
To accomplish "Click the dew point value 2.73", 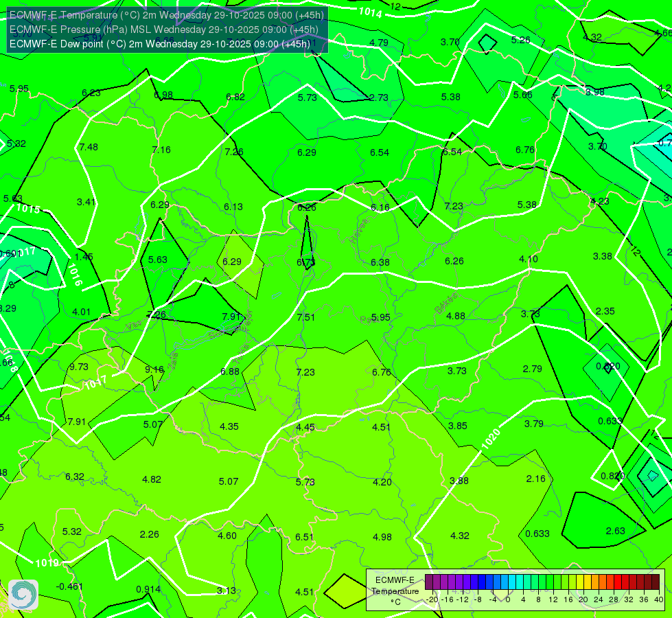I will point(379,98).
